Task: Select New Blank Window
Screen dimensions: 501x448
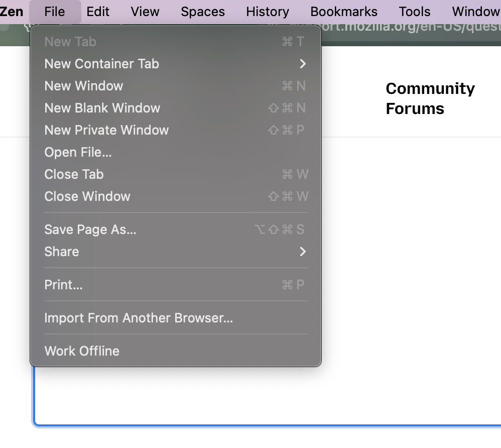Action: [175, 108]
